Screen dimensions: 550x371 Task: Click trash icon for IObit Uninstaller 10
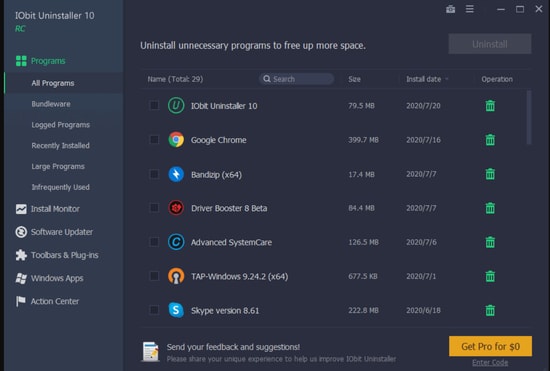[490, 106]
